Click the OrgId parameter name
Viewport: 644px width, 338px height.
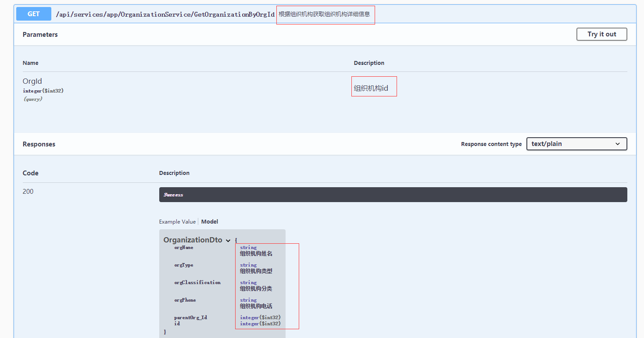(32, 81)
